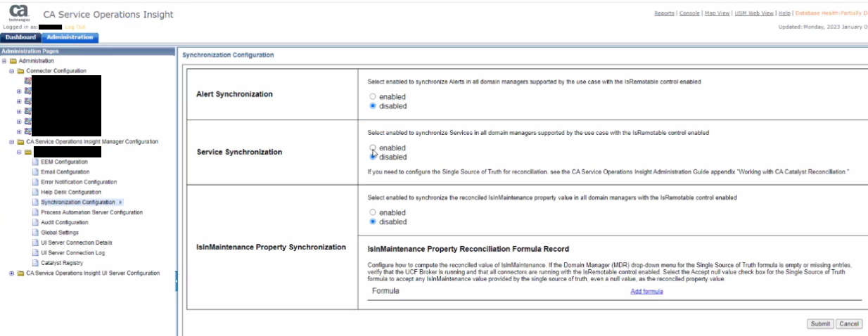Click the Administration folder icon
This screenshot has width=868, height=336.
13,61
